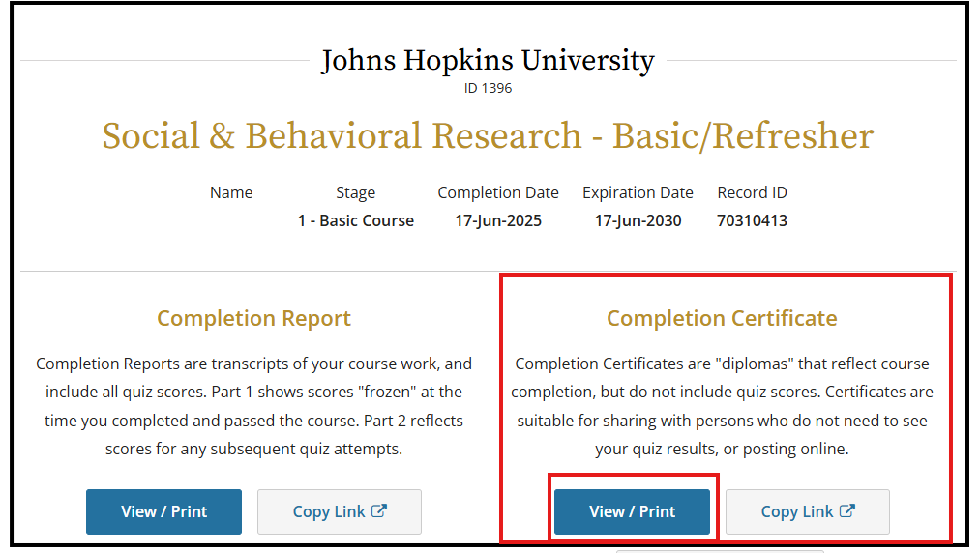The width and height of the screenshot is (980, 553).
Task: Copy the Completion Certificate link
Action: click(808, 511)
